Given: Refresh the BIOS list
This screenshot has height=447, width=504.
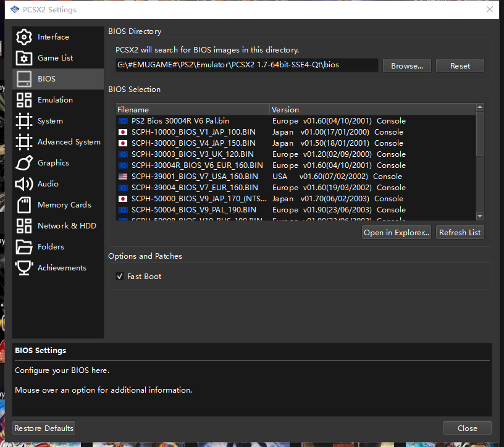Looking at the screenshot, I should [460, 232].
